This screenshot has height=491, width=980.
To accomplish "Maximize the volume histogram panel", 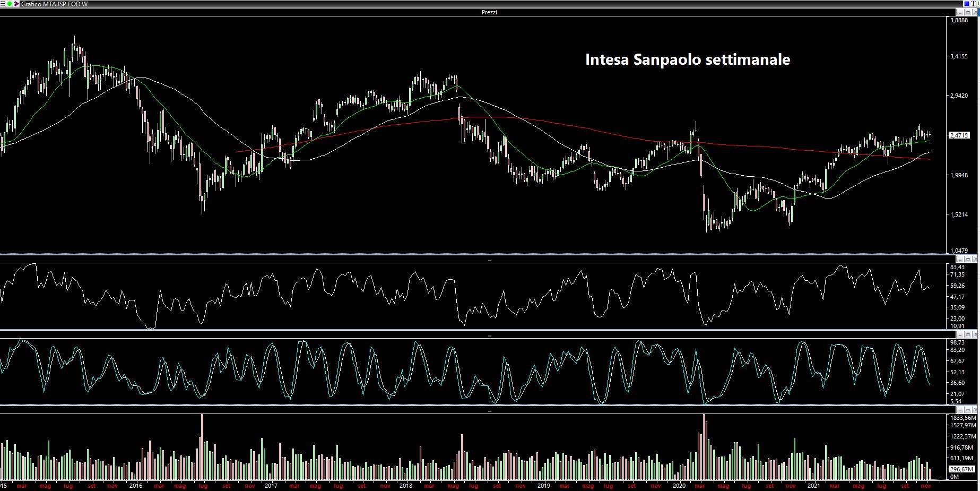I will [x=968, y=410].
